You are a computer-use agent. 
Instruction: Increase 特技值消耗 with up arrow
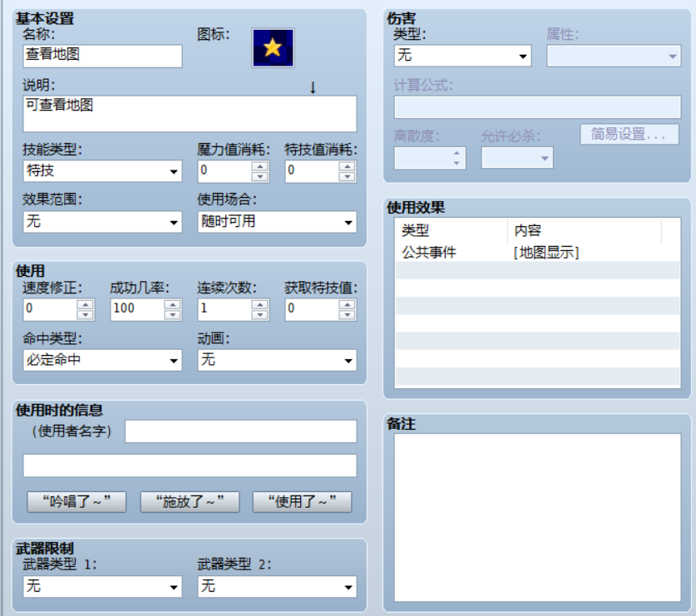pos(347,166)
